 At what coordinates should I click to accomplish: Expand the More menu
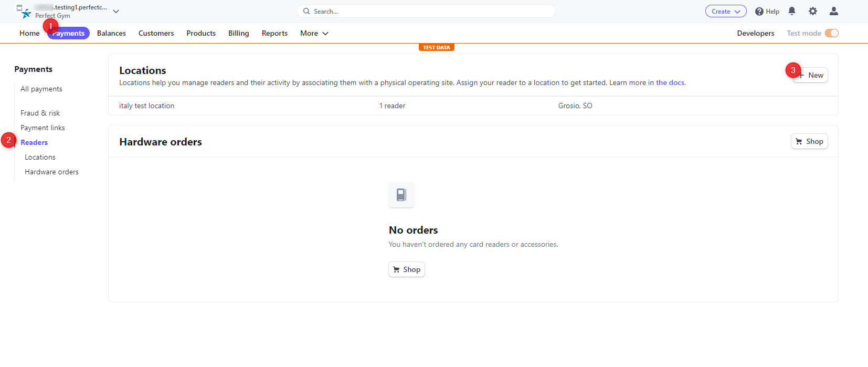(314, 33)
